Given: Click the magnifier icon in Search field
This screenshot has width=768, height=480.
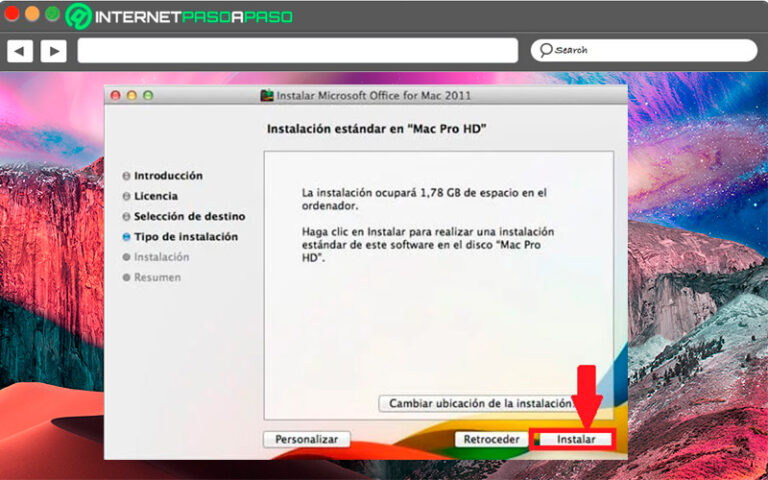Looking at the screenshot, I should [x=546, y=50].
